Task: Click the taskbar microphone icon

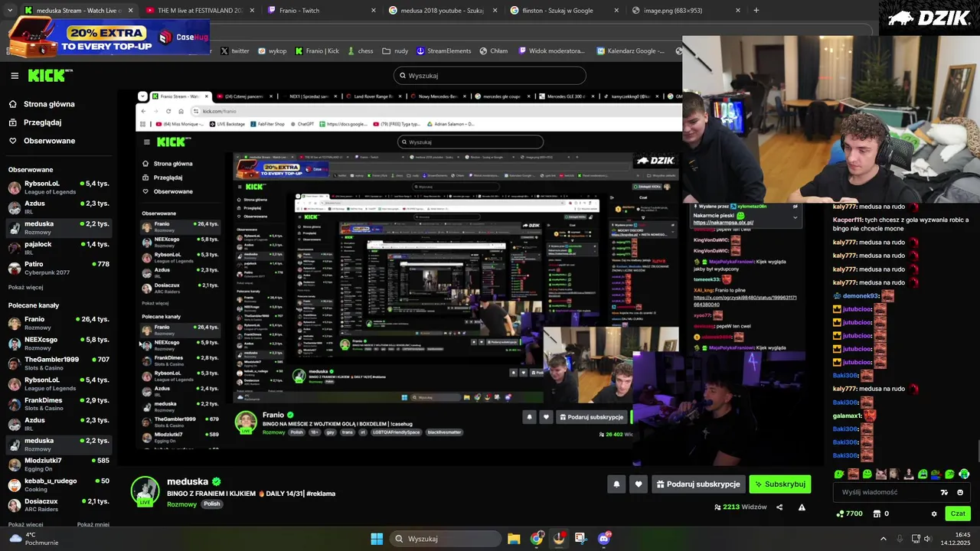Action: point(900,539)
